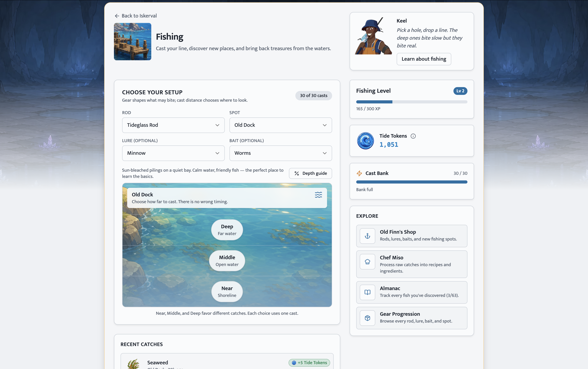The height and width of the screenshot is (369, 588).
Task: Click Learn about fishing button
Action: pos(424,59)
